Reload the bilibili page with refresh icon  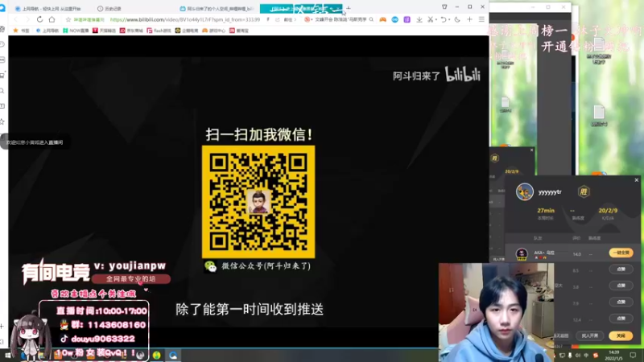39,19
